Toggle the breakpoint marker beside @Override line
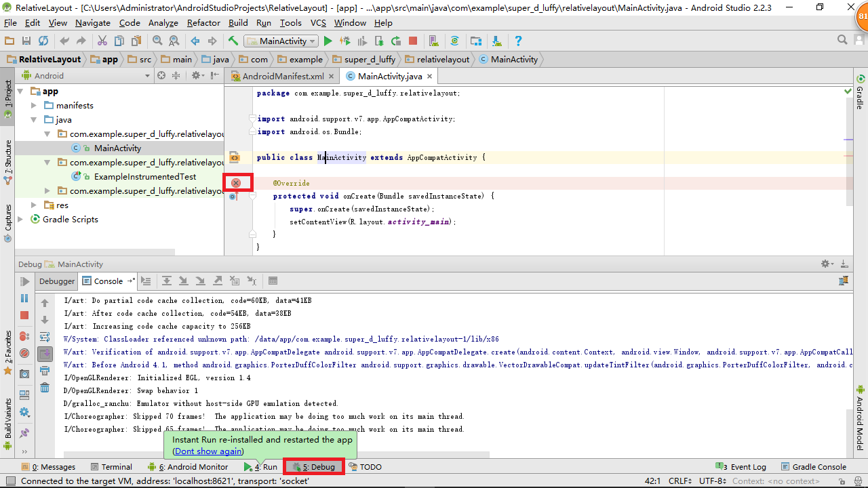Viewport: 868px width, 488px height. (x=236, y=183)
